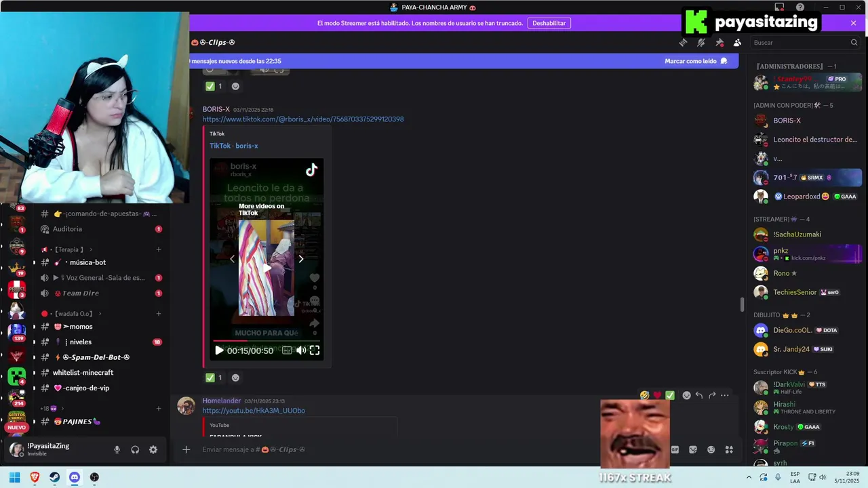Open Minecraft creeper server icon
The image size is (868, 488).
point(16,376)
